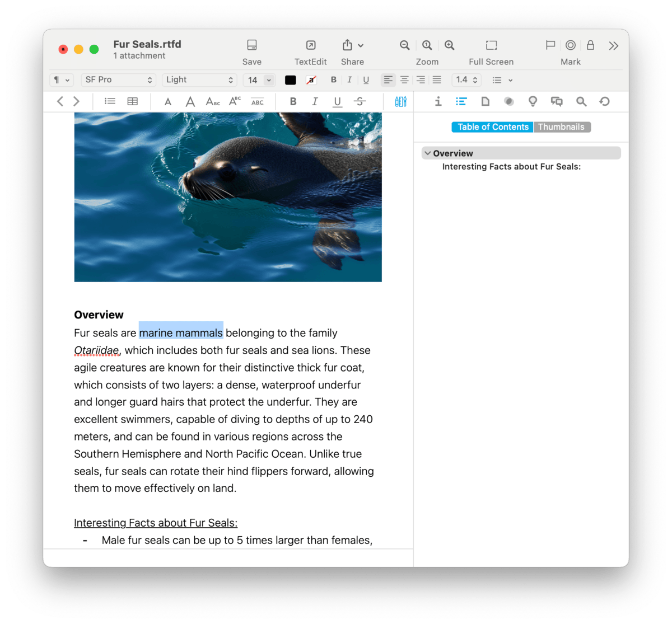Click the zoom out magnifier
This screenshot has width=672, height=624.
[404, 45]
